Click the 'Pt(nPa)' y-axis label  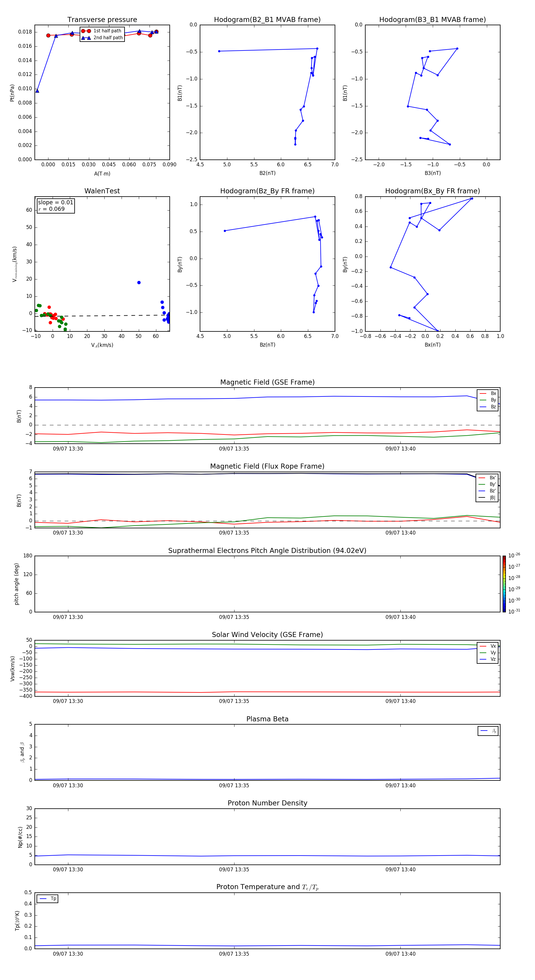pyautogui.click(x=12, y=93)
